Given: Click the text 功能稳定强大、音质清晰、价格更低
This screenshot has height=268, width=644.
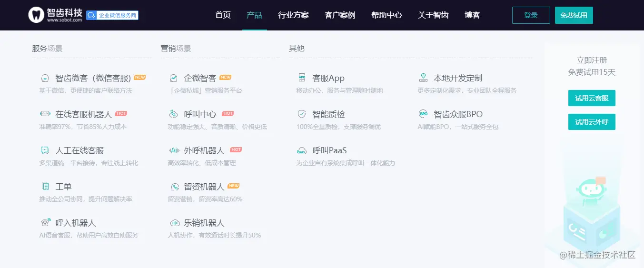Looking at the screenshot, I should (217, 127).
